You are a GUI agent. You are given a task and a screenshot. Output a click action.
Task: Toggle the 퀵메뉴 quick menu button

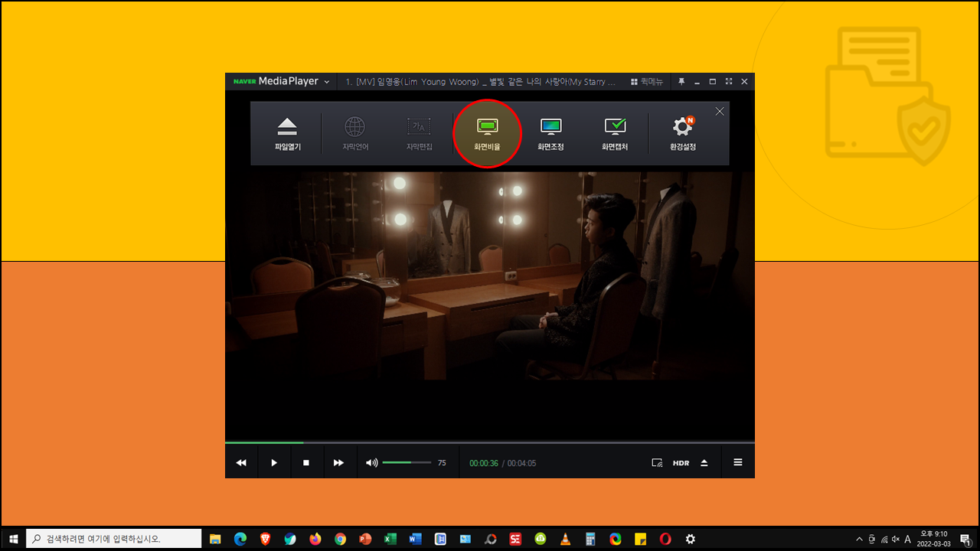647,82
